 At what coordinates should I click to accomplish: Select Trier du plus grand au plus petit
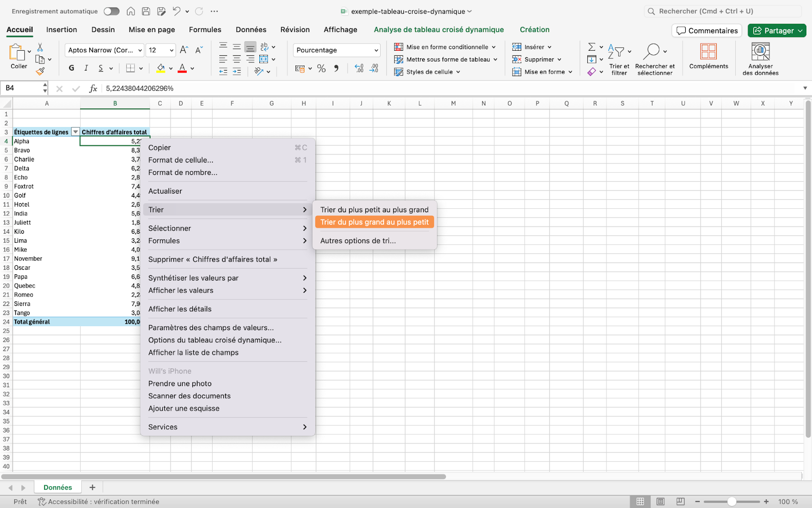click(x=375, y=222)
